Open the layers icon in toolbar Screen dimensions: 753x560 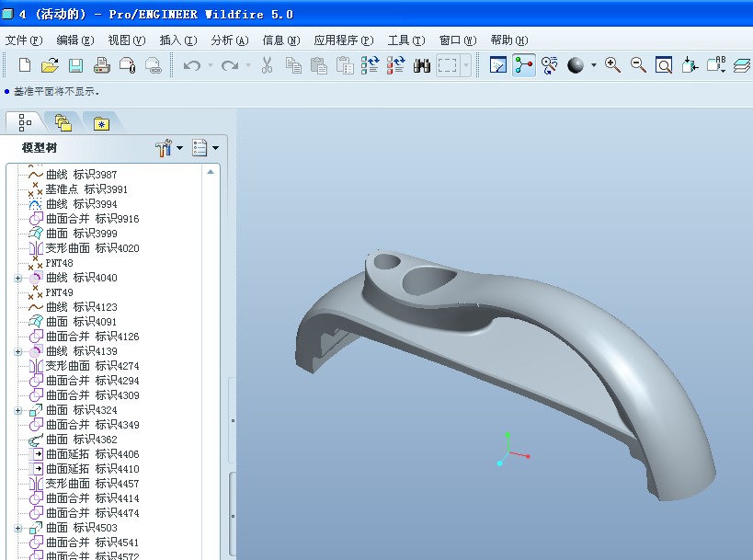[x=742, y=65]
